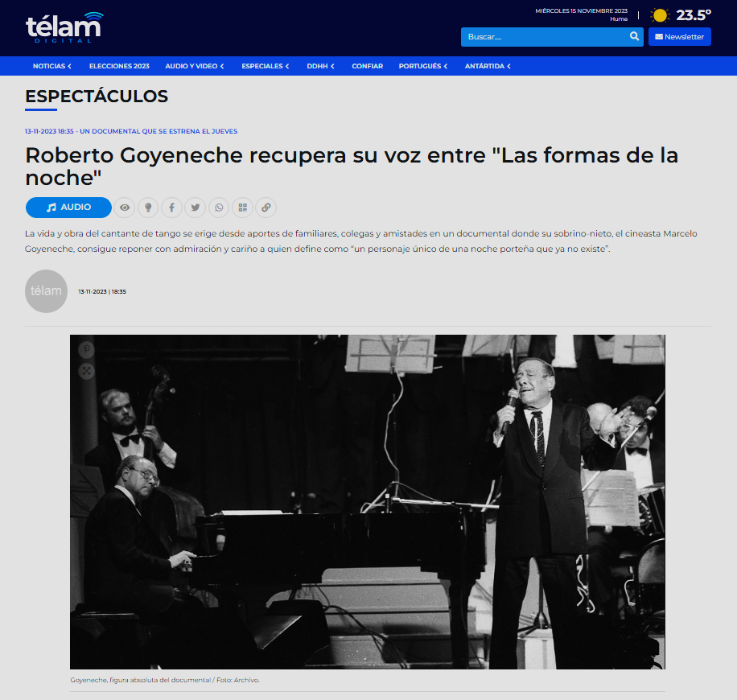The height and width of the screenshot is (700, 737).
Task: Expand the photo to fullscreen
Action: pyautogui.click(x=86, y=371)
